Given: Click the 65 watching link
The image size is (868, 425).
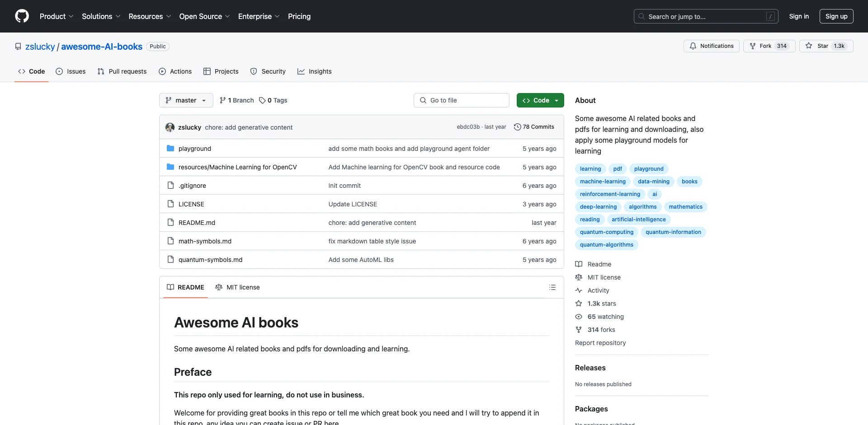Looking at the screenshot, I should [599, 317].
